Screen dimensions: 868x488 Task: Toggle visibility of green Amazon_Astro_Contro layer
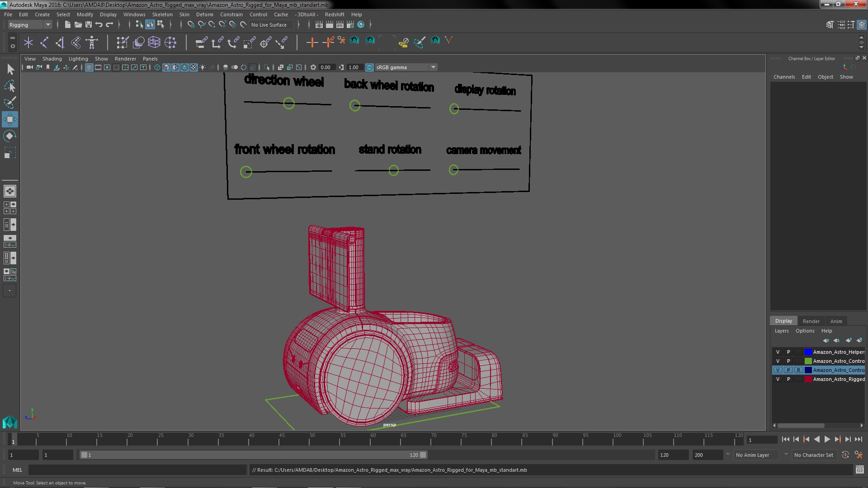[778, 361]
